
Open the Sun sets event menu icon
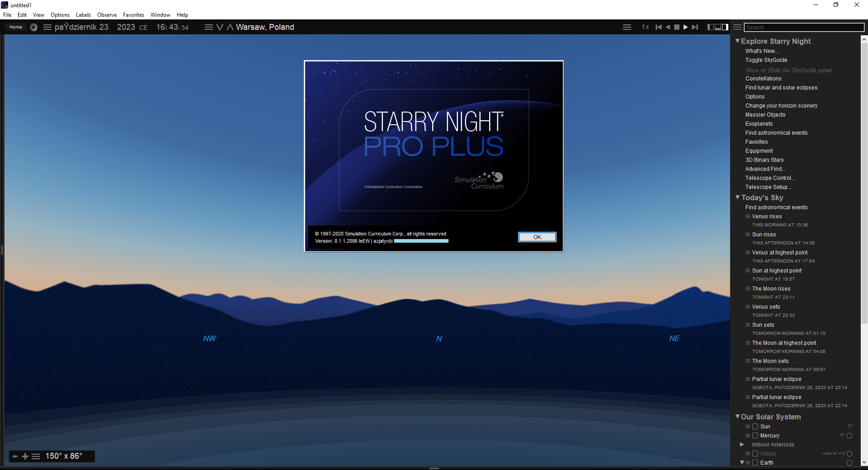[x=748, y=325]
